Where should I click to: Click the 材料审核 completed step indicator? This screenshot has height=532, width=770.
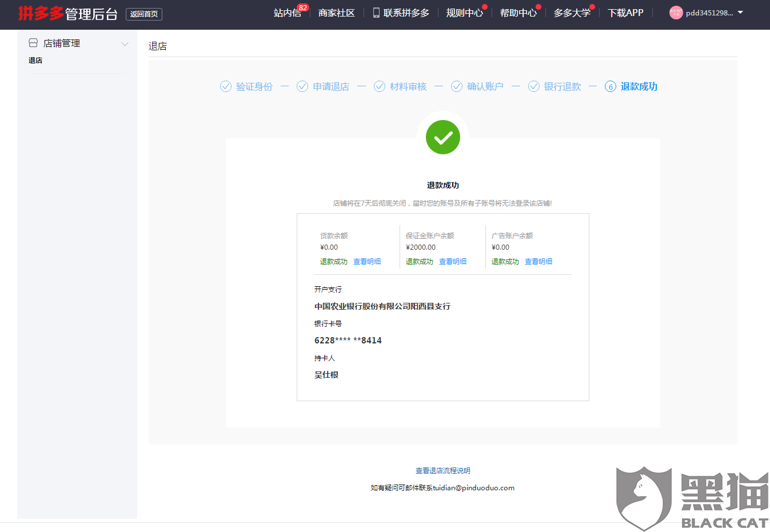click(380, 86)
